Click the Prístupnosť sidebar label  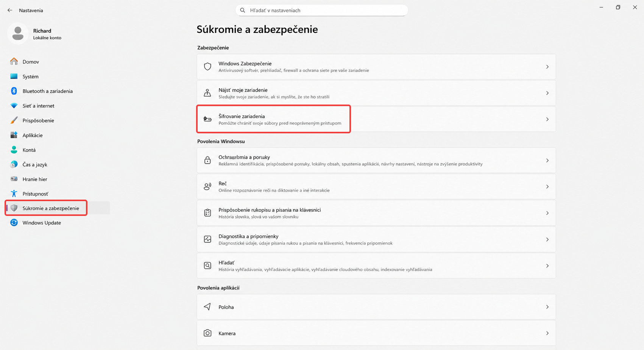[x=36, y=194]
